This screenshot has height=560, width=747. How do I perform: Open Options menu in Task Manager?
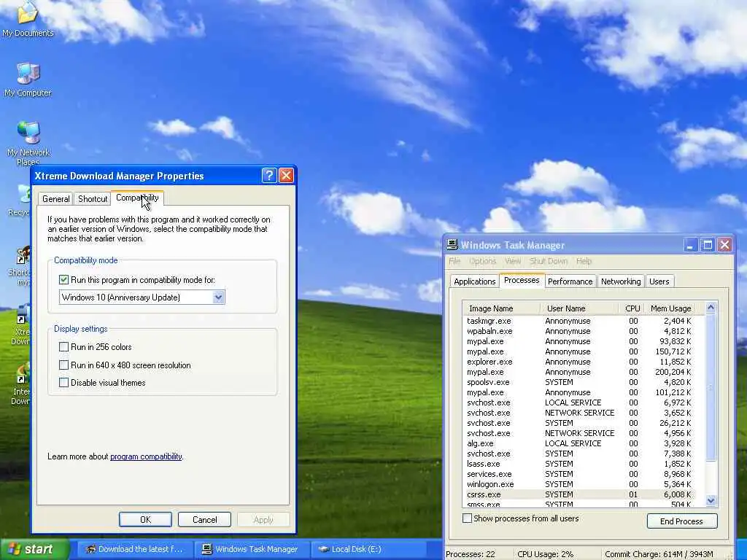(x=483, y=261)
